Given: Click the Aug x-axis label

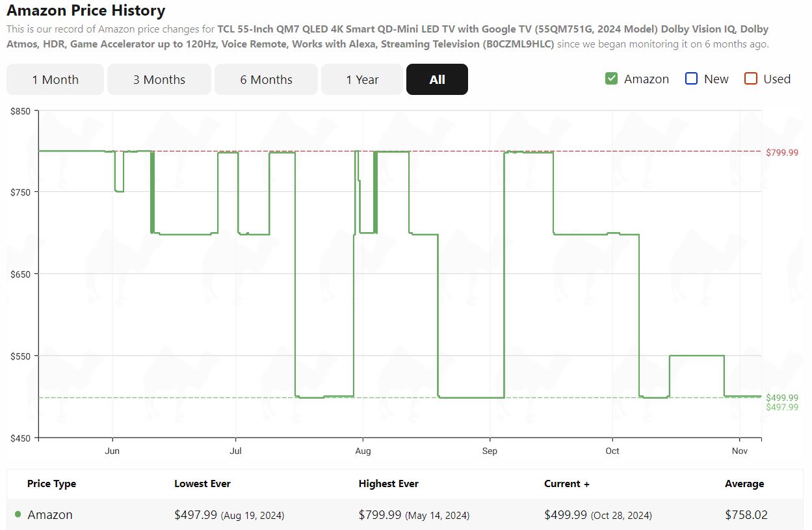Looking at the screenshot, I should (363, 451).
